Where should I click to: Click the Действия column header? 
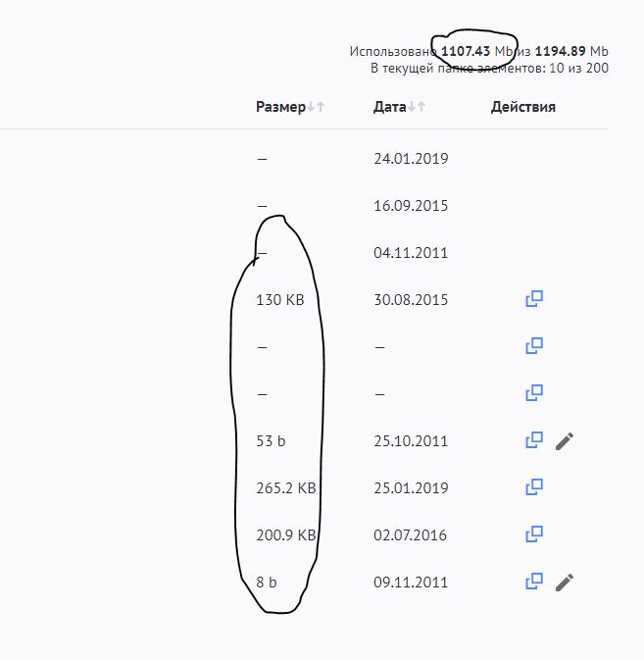[523, 108]
